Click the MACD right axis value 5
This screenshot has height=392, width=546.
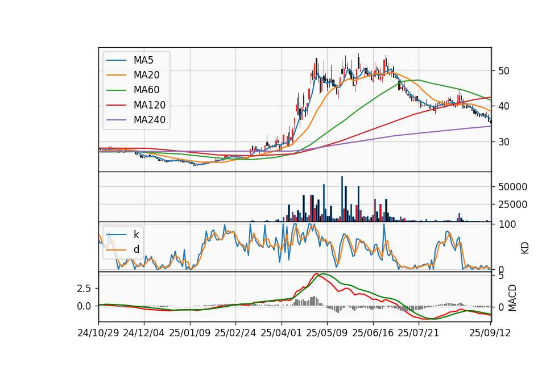pos(501,276)
